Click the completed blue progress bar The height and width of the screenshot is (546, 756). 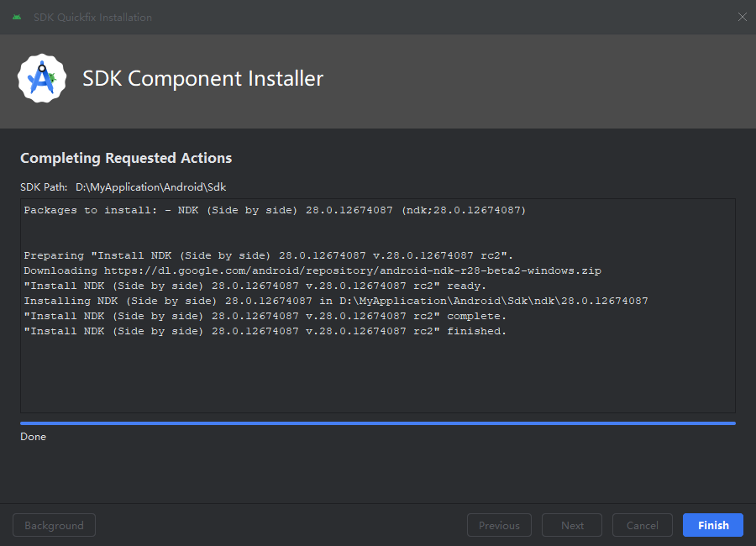(x=378, y=423)
